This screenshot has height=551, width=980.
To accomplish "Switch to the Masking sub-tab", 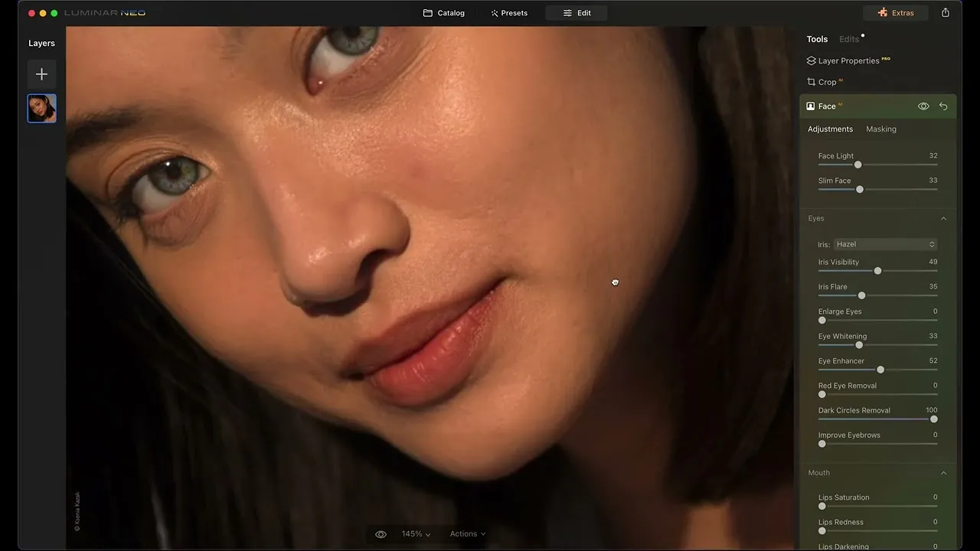I will point(881,129).
